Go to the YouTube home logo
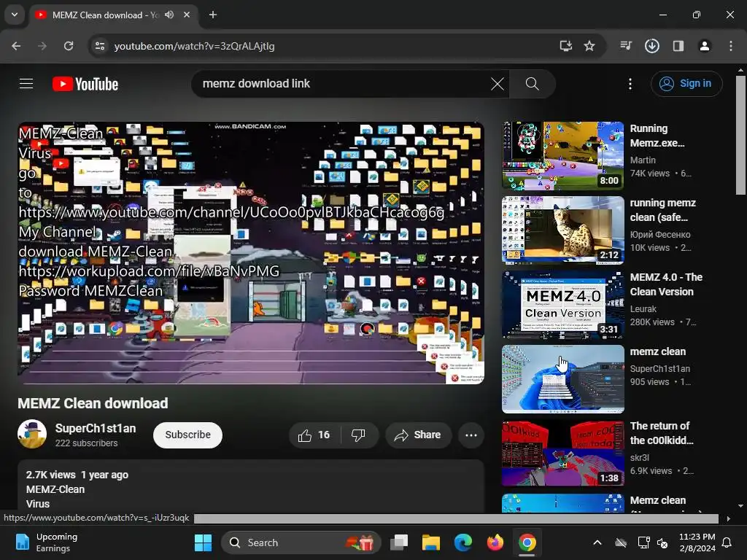This screenshot has height=560, width=747. pyautogui.click(x=85, y=84)
